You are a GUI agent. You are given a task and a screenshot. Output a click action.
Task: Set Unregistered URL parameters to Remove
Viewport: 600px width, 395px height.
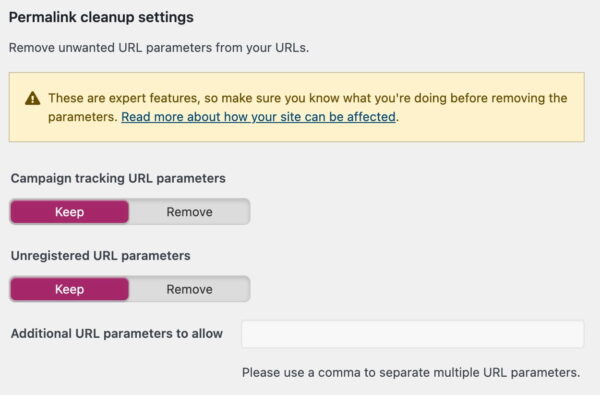189,289
